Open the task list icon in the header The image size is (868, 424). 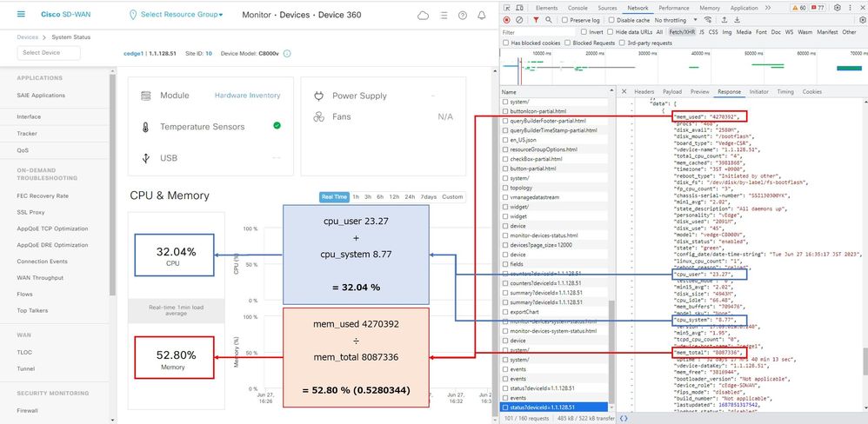click(x=444, y=16)
